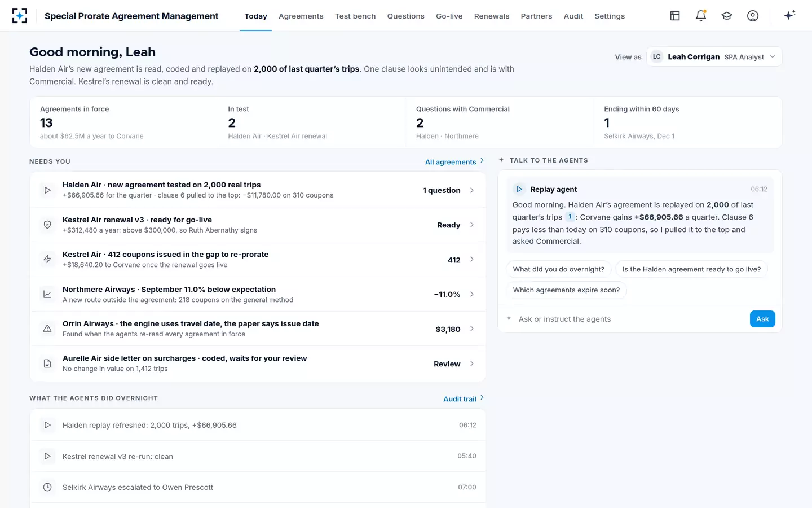Select the Partners tab
Viewport: 812px width, 508px height.
coord(536,16)
